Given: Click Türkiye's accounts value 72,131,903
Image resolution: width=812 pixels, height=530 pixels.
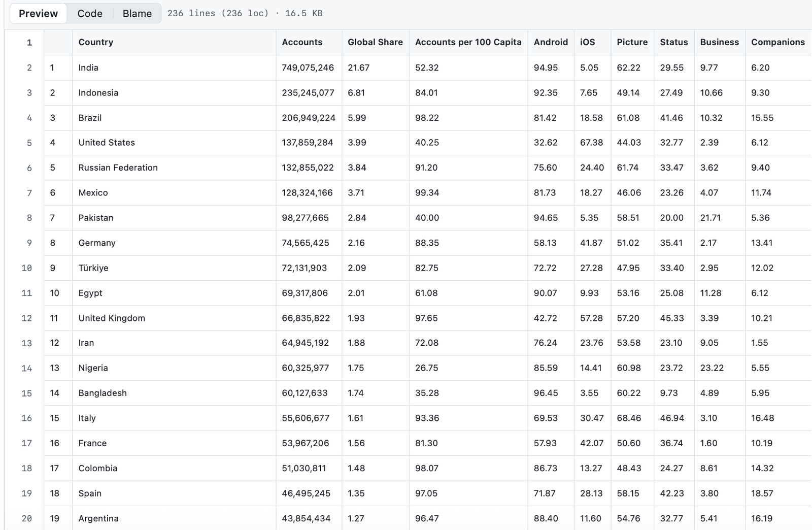Looking at the screenshot, I should click(304, 268).
